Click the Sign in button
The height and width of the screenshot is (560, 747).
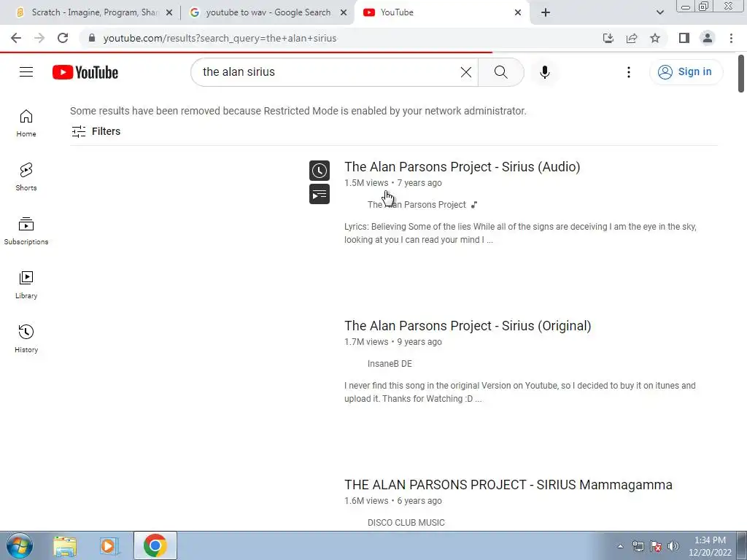pyautogui.click(x=686, y=72)
